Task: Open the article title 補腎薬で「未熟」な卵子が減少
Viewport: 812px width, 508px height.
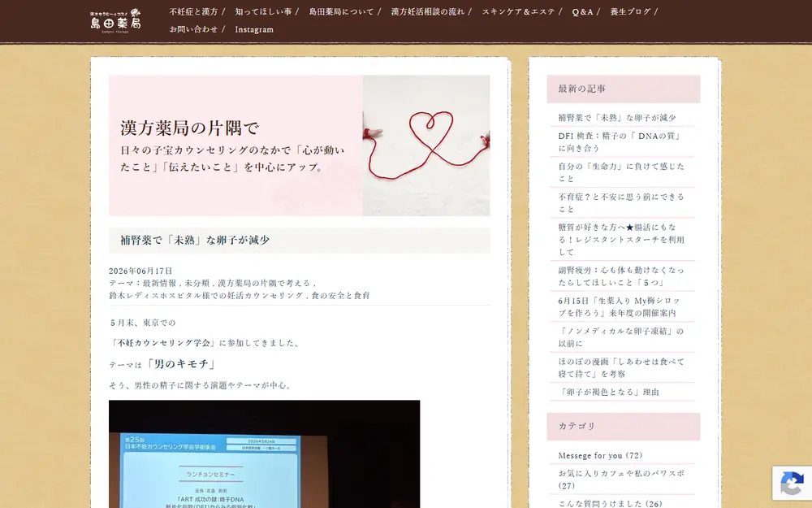Action: tap(195, 240)
